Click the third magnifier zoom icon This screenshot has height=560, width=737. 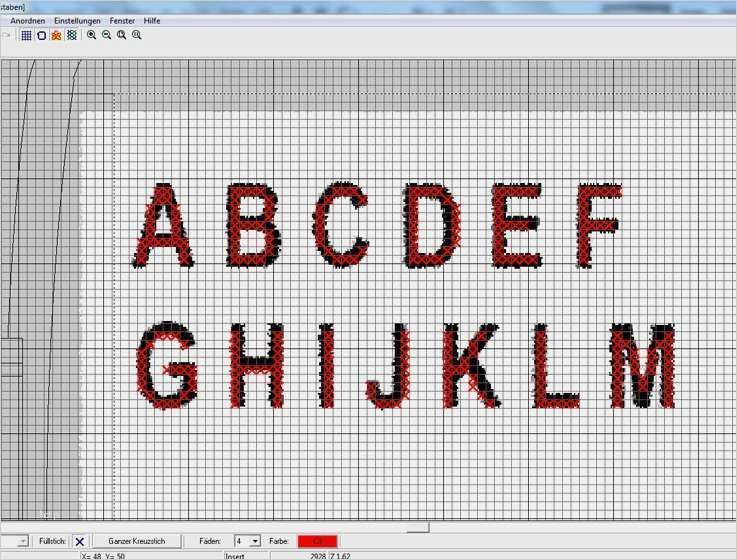point(122,35)
